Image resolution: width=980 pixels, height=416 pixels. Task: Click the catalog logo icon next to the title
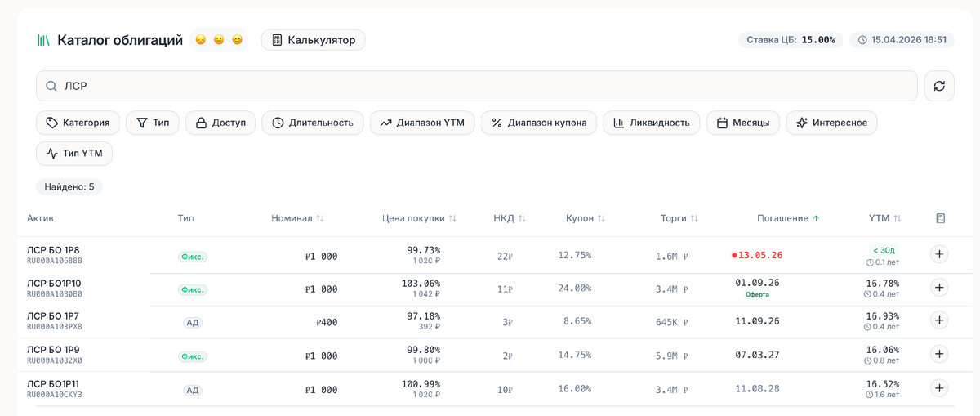tap(43, 40)
